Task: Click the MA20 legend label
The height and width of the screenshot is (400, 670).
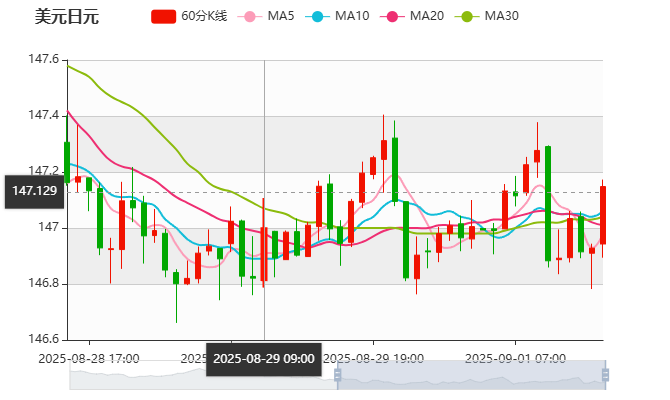Action: point(427,16)
